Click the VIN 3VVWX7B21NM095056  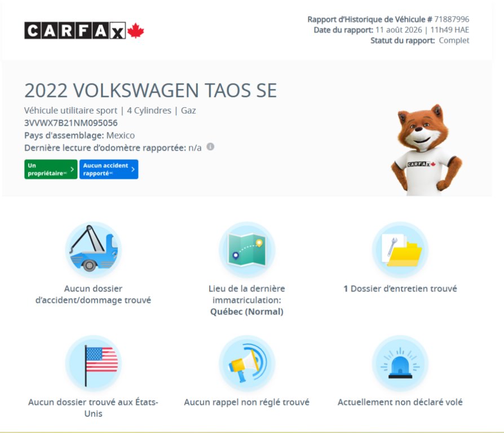tap(70, 123)
